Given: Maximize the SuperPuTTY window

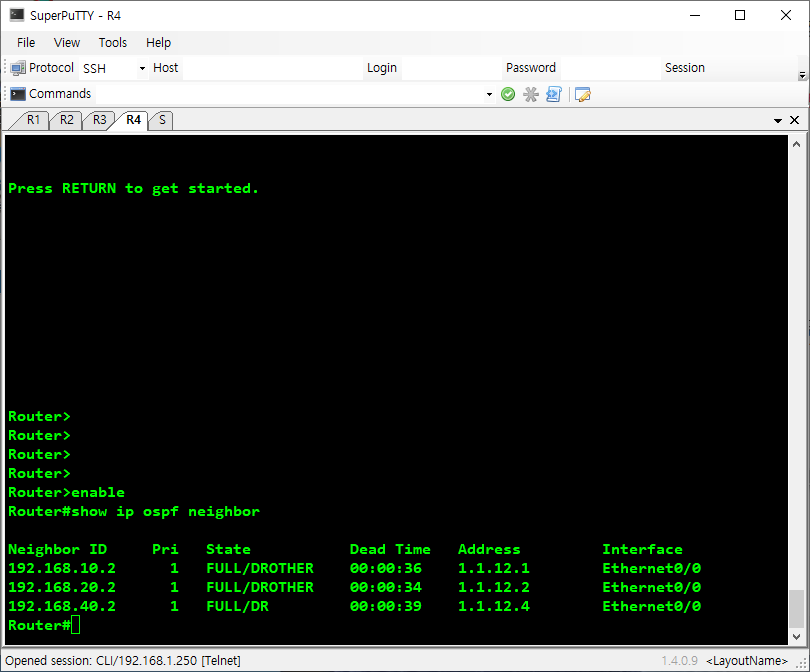Looking at the screenshot, I should pos(740,15).
